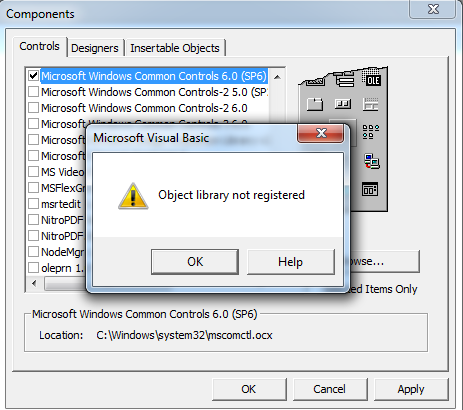Viewport: 463px width, 410px height.
Task: Click the yellow warning triangle icon
Action: tap(133, 196)
